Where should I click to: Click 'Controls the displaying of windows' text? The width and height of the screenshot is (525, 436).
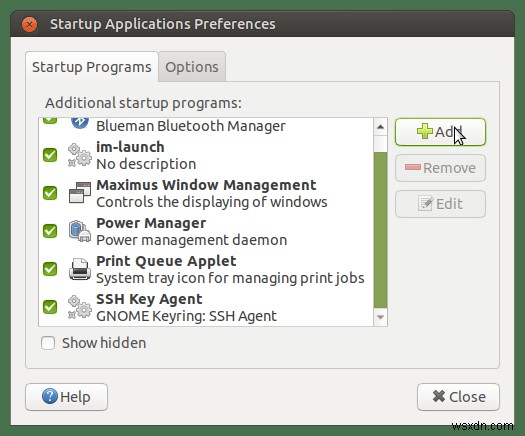pyautogui.click(x=212, y=202)
